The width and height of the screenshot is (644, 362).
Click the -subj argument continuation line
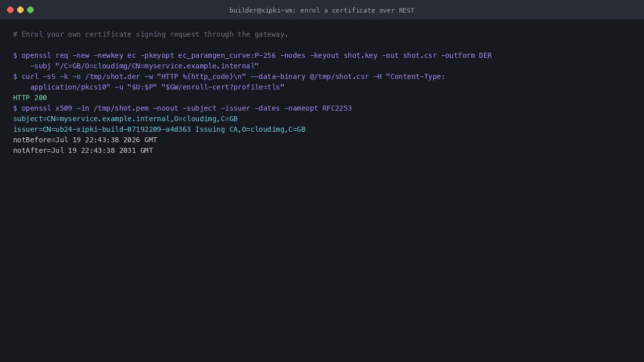click(144, 66)
